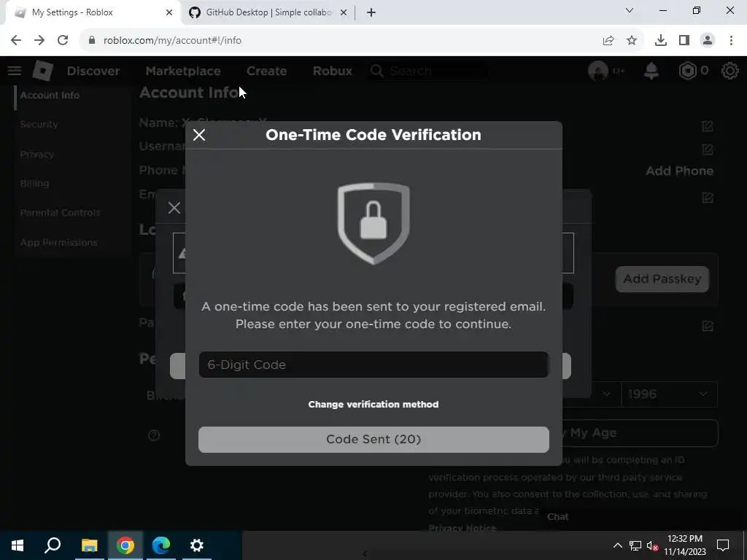Close the One-Time Code Verification dialog
Screen dimensions: 747x560
point(199,135)
